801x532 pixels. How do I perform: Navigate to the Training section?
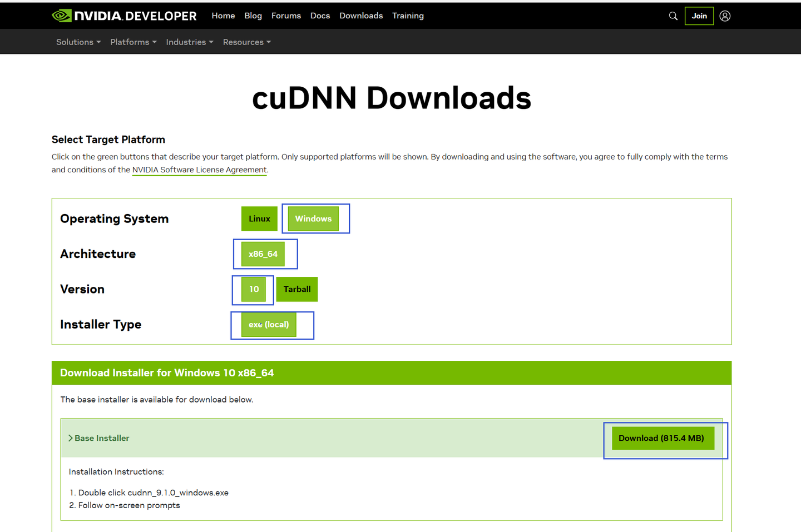click(x=408, y=16)
